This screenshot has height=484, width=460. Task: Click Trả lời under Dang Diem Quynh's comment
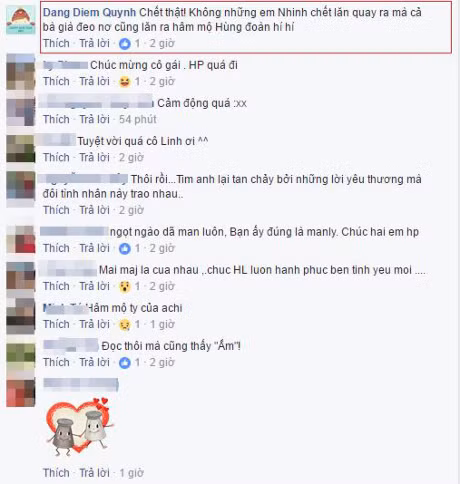click(94, 43)
